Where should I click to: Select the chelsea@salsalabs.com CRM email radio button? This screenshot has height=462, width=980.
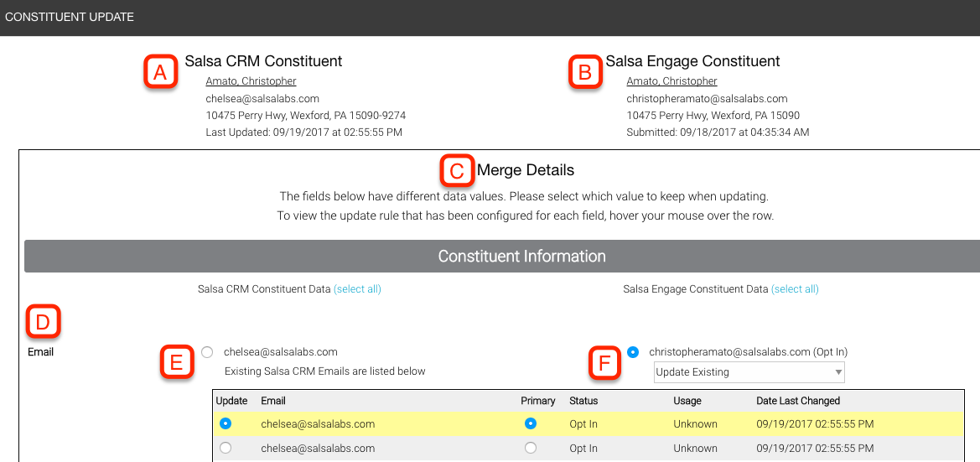click(x=208, y=353)
